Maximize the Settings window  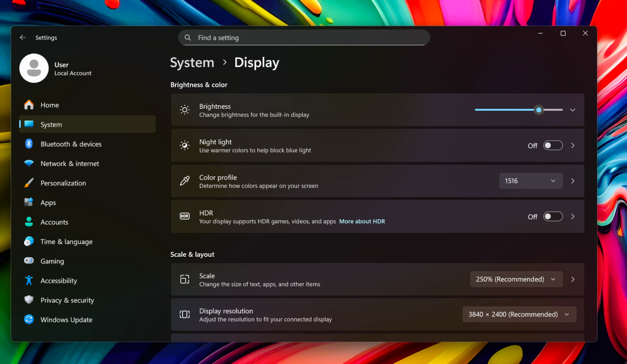point(563,33)
